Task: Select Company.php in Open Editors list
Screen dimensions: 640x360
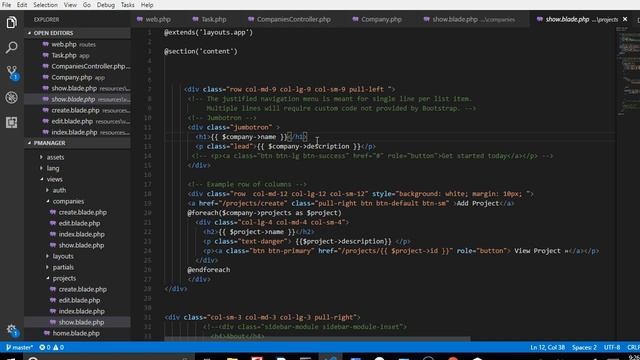Action: (x=77, y=77)
